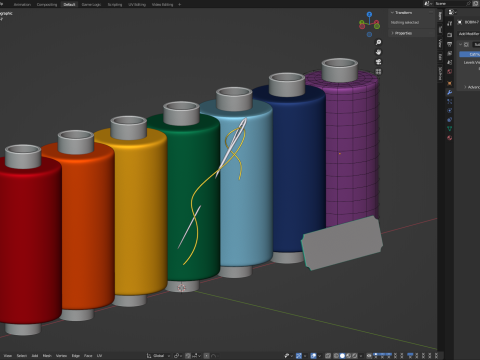Viewport: 480px width, 360px height.
Task: Switch to the UV Editing workspace tab
Action: pyautogui.click(x=137, y=5)
